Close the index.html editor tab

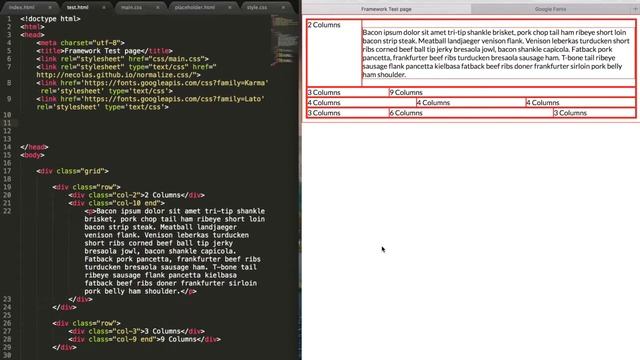(x=50, y=7)
